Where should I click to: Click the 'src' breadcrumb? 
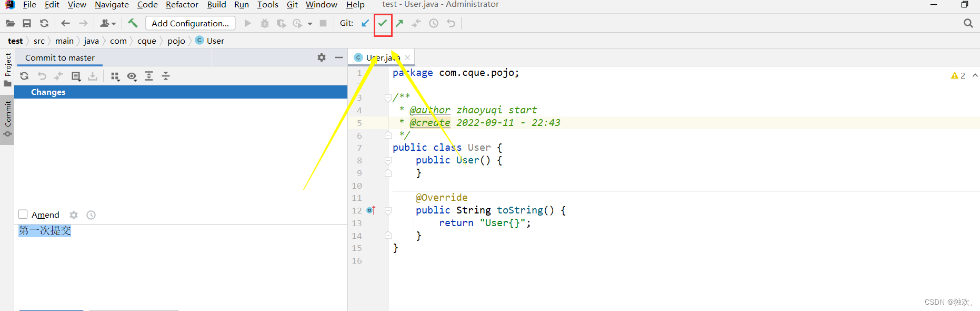39,41
